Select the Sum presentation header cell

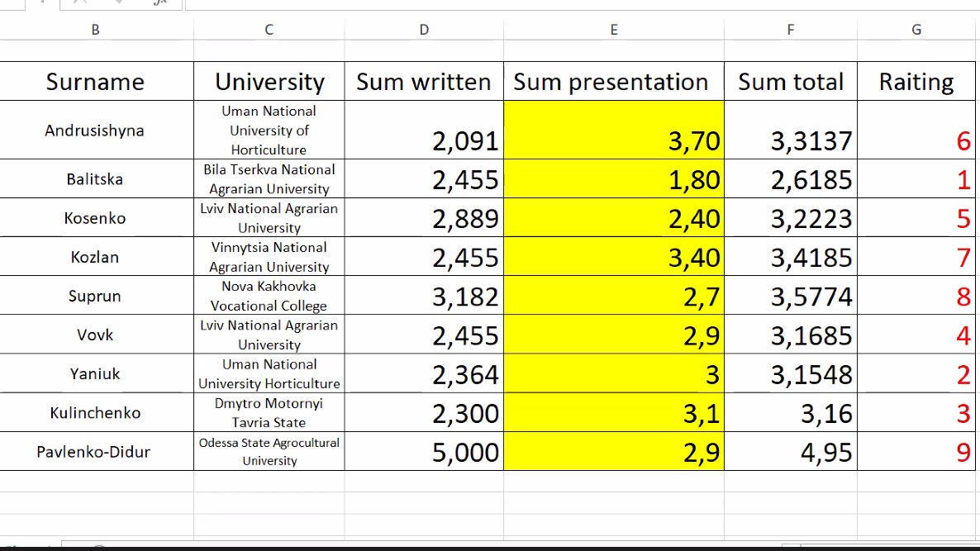613,82
